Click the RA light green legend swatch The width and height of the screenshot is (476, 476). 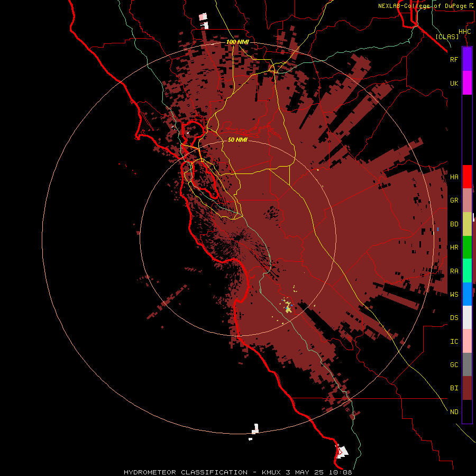(x=467, y=271)
